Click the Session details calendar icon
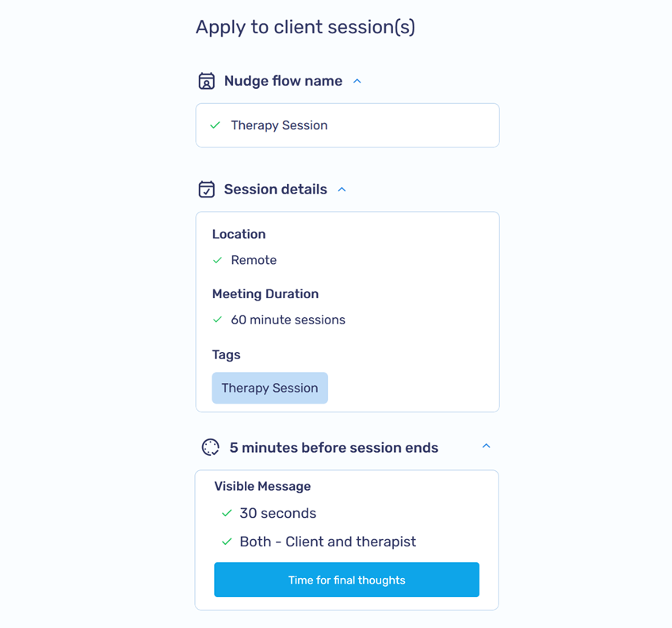Viewport: 672px width, 628px height. coord(206,189)
